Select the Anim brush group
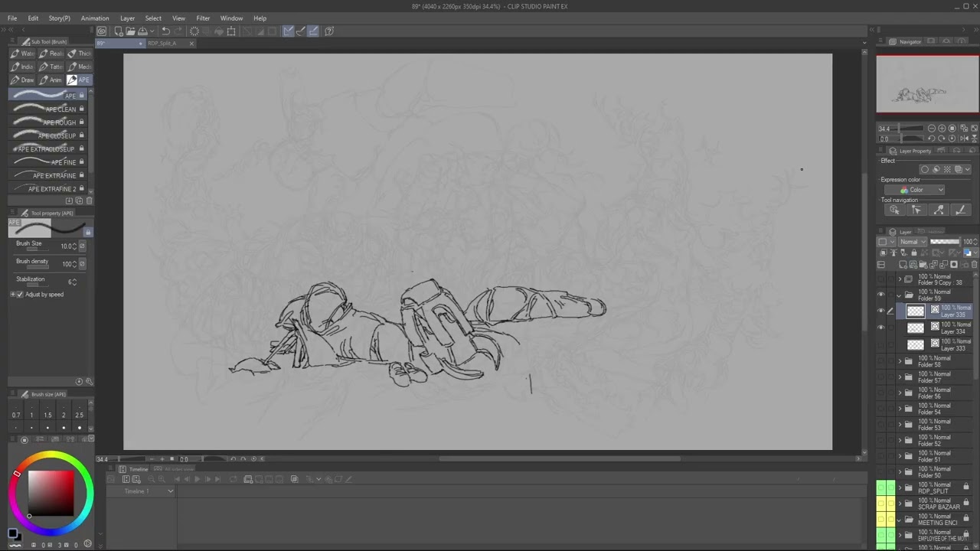Image resolution: width=980 pixels, height=551 pixels. pos(51,80)
